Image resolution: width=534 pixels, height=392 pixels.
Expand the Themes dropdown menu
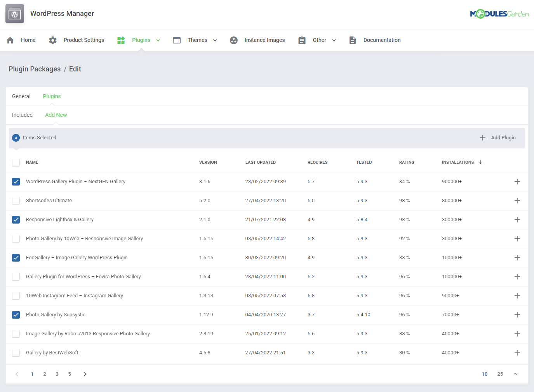coord(215,40)
